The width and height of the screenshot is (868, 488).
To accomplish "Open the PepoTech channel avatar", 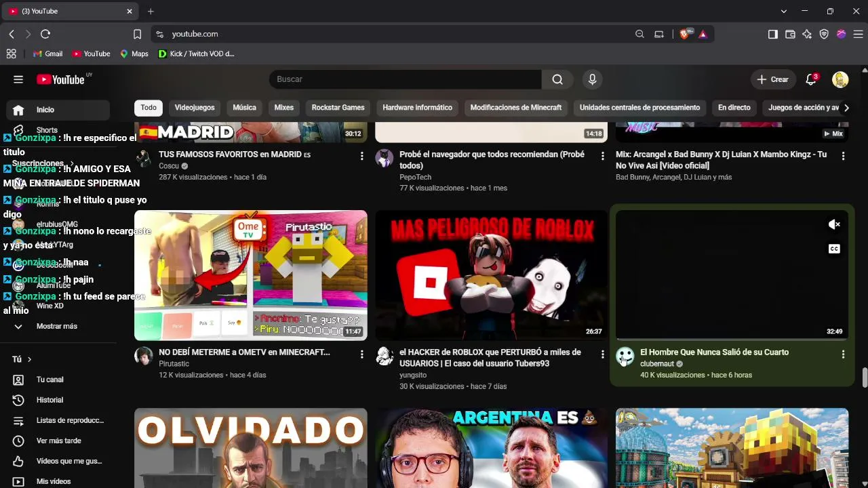I will [384, 159].
